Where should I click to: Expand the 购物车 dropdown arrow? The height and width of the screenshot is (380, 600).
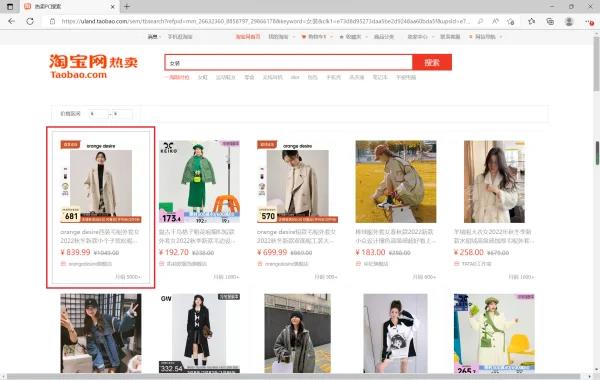pos(331,37)
